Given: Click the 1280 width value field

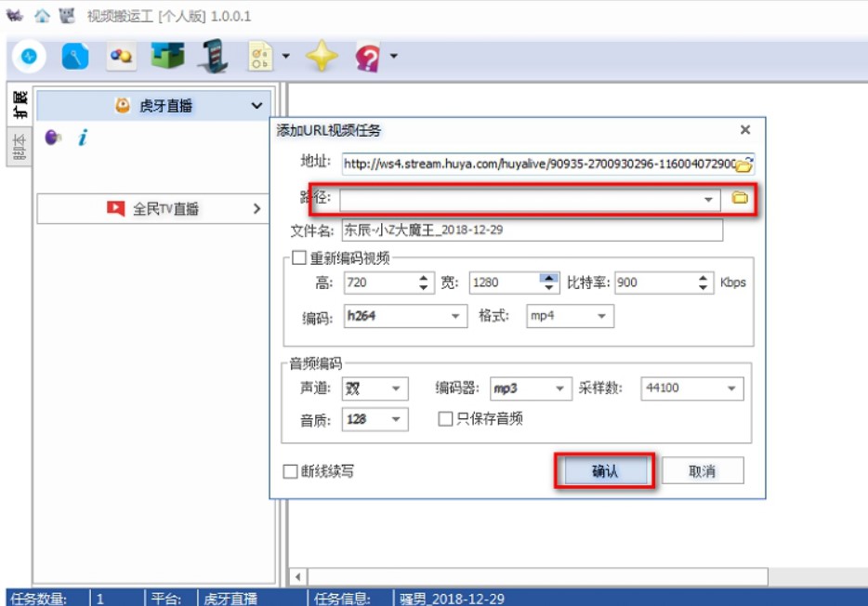Looking at the screenshot, I should [505, 283].
